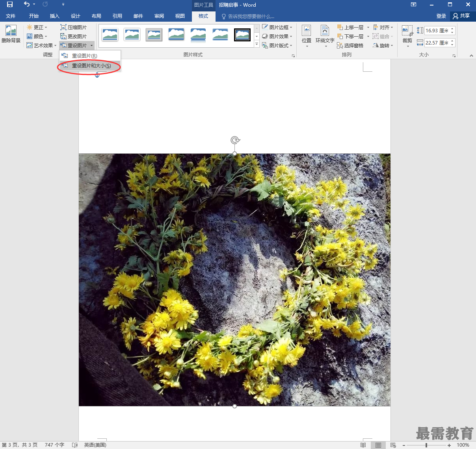The width and height of the screenshot is (476, 449).
Task: Redo the last action
Action: pyautogui.click(x=45, y=5)
